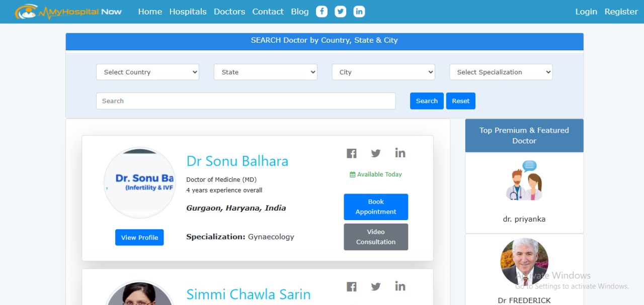Click the Specialization: Gynaecology text
Viewport: 644px width, 305px height.
(x=240, y=237)
